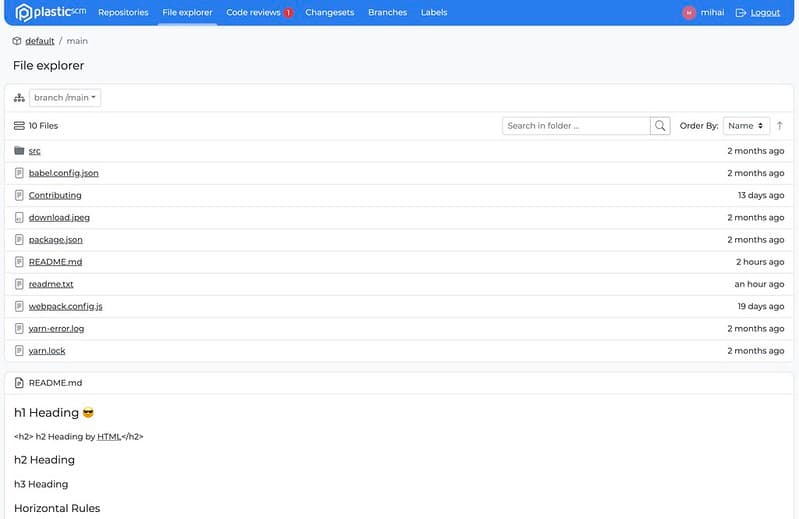Focus the Search in folder field
The image size is (799, 519).
[576, 126]
